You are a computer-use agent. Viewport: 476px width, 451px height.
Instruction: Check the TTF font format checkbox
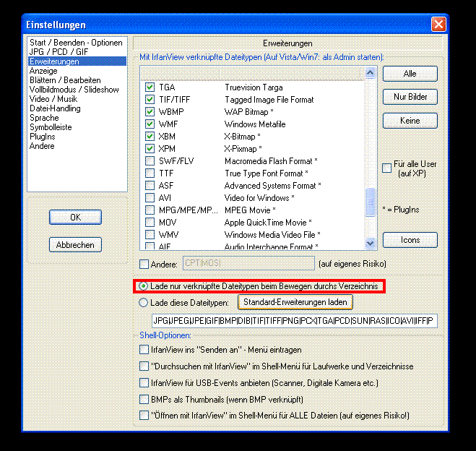150,173
